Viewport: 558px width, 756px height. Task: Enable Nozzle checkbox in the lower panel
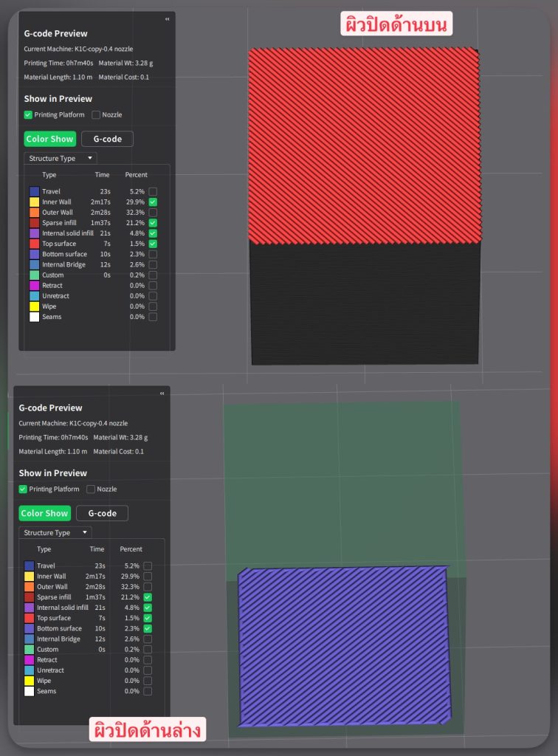pyautogui.click(x=91, y=489)
